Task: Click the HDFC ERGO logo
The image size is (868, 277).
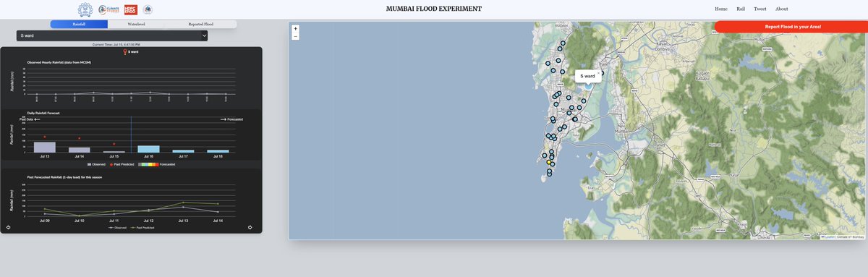Action: tap(130, 9)
